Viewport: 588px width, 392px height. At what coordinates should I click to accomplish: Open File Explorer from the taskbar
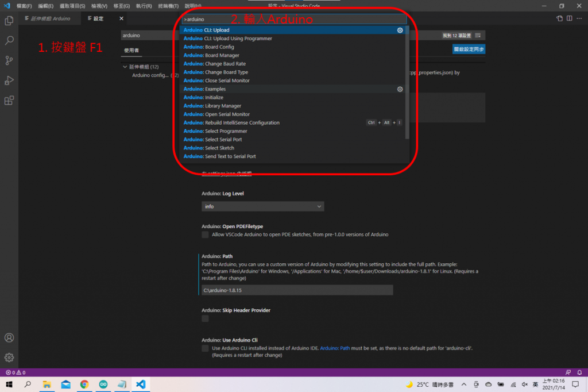47,385
